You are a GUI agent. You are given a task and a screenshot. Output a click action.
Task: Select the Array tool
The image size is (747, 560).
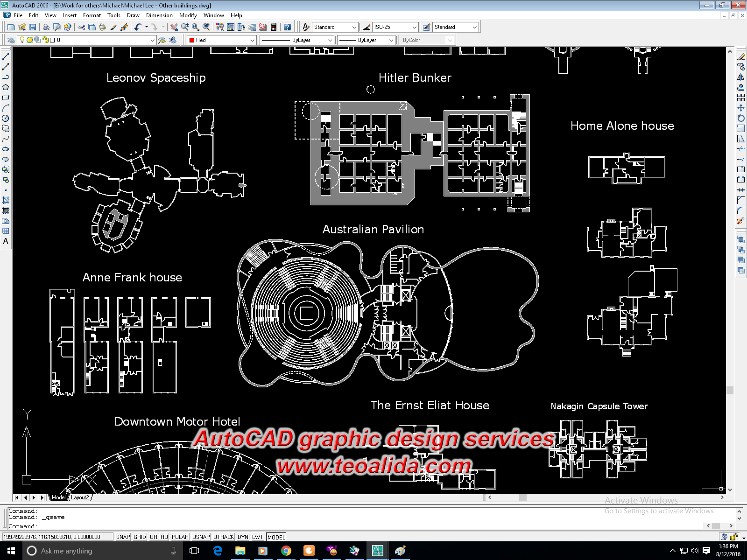pos(741,98)
